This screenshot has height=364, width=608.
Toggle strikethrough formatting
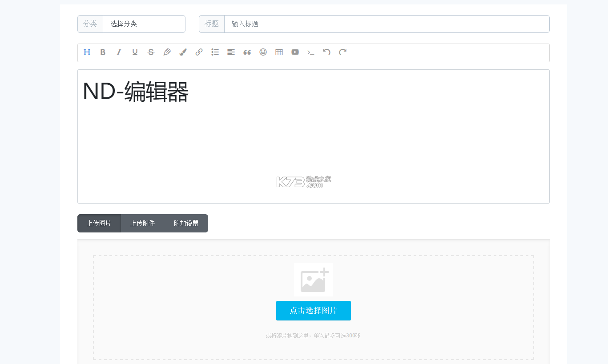click(x=151, y=52)
